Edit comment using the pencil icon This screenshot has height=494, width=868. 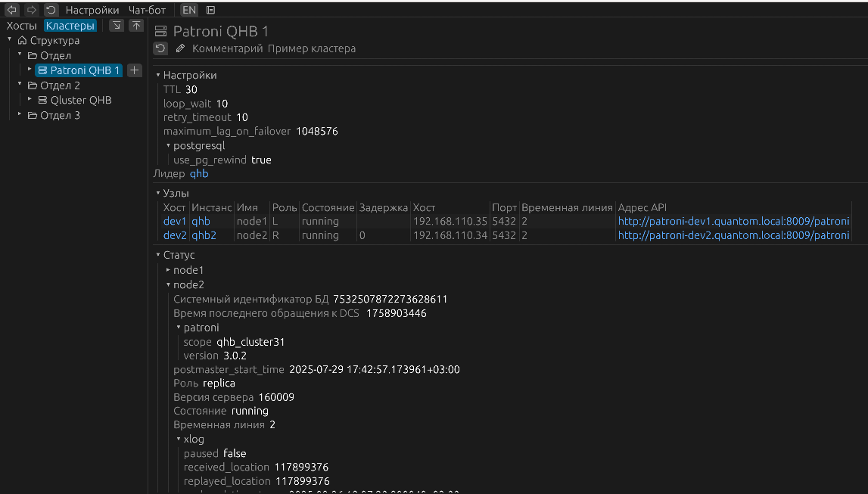(180, 48)
